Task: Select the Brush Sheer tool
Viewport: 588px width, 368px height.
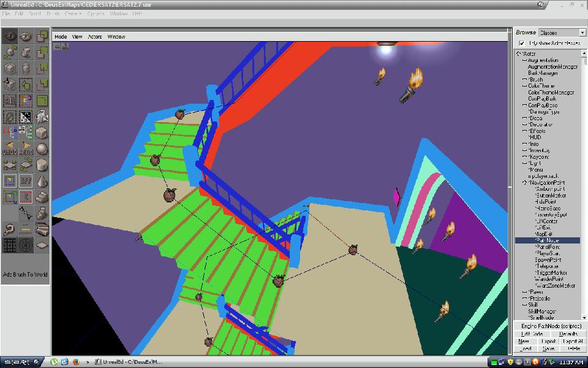Action: point(26,52)
